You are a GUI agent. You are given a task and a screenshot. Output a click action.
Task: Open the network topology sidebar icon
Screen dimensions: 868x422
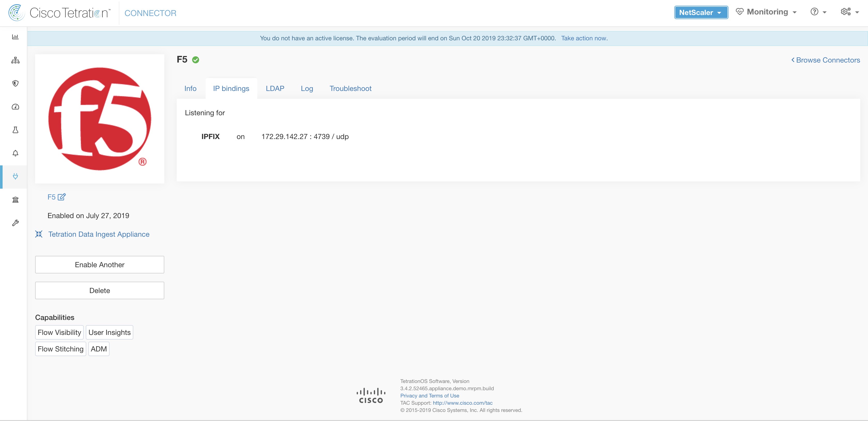coord(15,60)
